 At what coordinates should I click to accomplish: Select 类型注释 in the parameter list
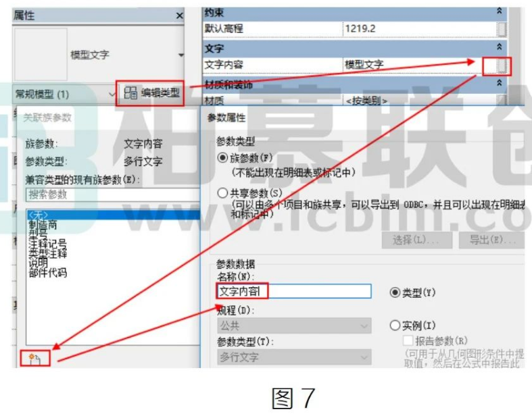coord(47,253)
